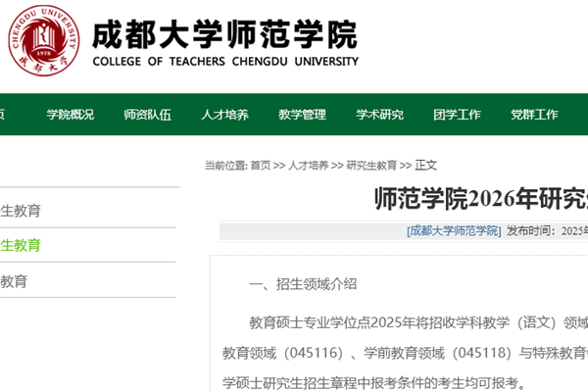The image size is (588, 392).
Task: Go to 首页 in the breadcrumb
Action: point(261,165)
